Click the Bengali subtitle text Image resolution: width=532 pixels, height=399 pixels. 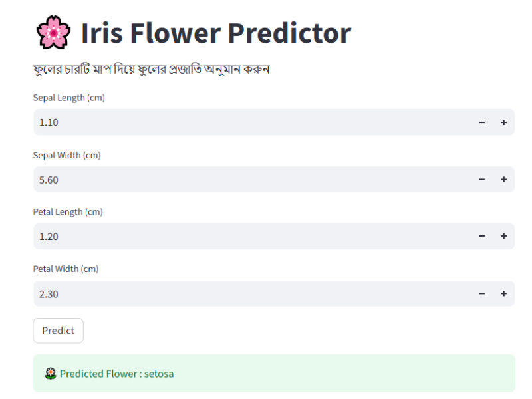(152, 68)
